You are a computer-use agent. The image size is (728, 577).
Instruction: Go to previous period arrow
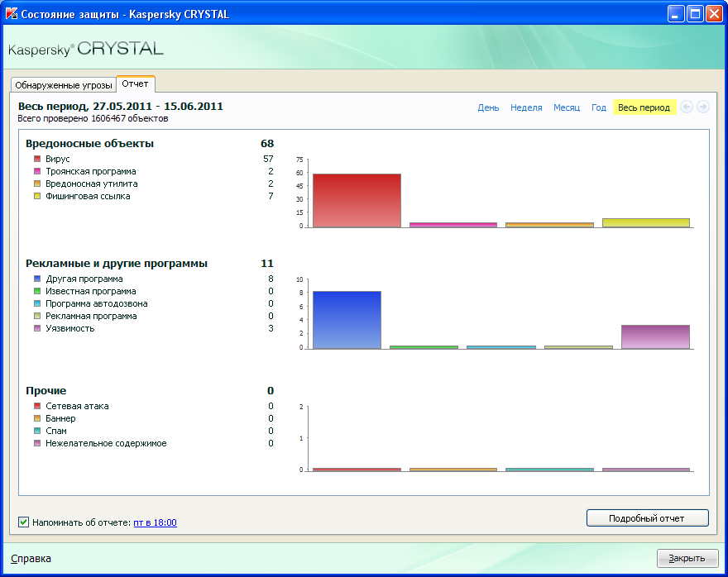pyautogui.click(x=686, y=107)
